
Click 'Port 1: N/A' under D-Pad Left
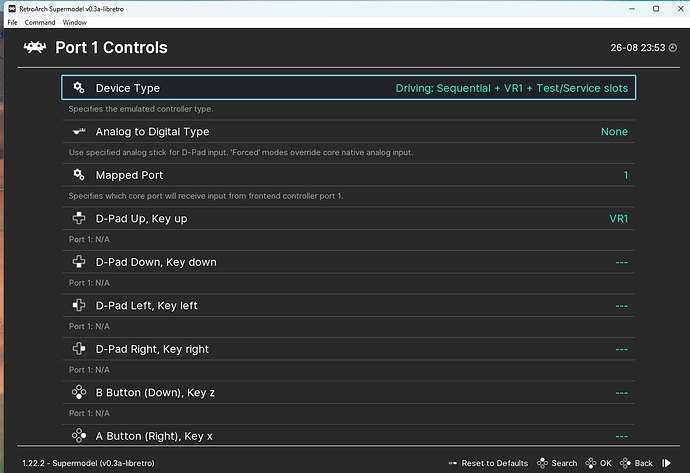click(89, 326)
